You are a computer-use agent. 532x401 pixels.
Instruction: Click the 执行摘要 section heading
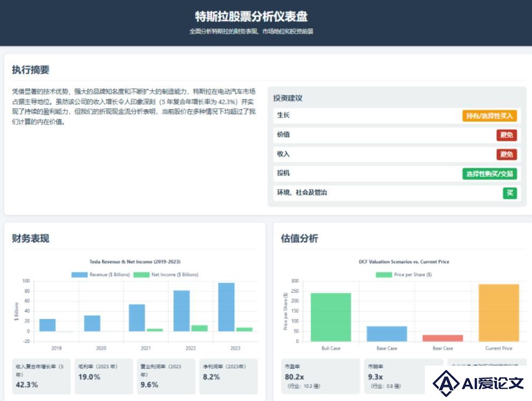(x=31, y=70)
